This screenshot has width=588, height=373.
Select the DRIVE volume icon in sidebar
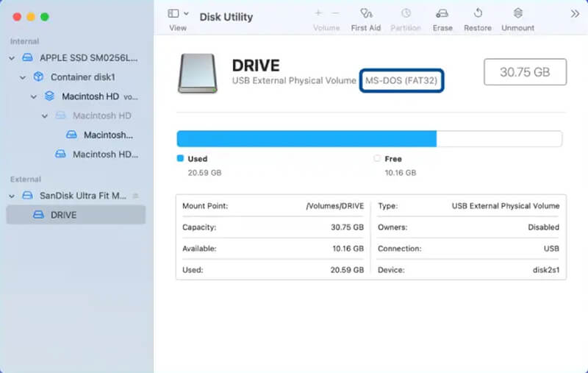38,215
